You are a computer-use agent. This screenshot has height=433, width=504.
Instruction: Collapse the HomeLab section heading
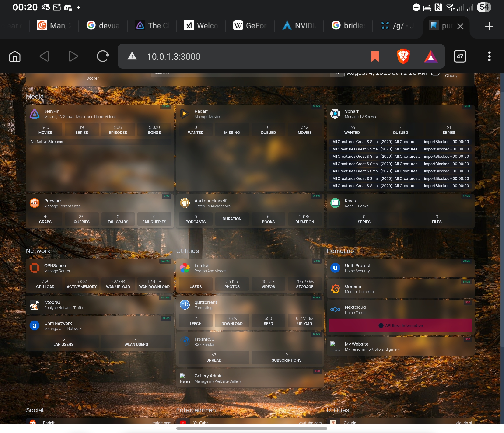click(x=340, y=251)
